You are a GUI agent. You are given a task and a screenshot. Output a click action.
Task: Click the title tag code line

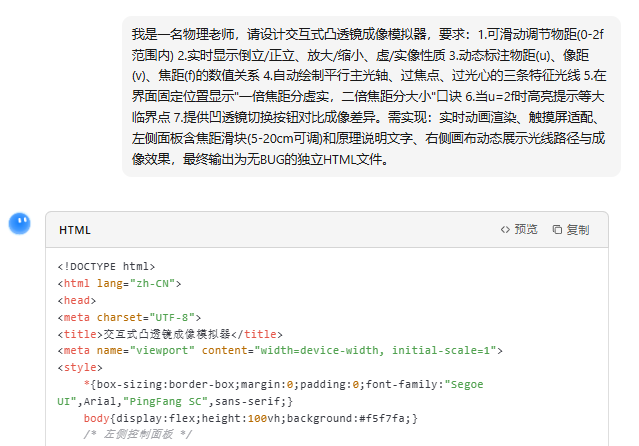[170, 334]
